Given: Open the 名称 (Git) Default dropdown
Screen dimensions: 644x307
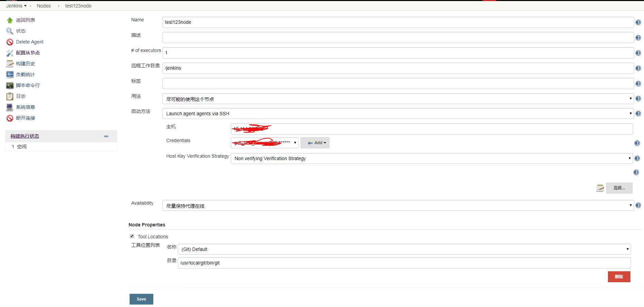Looking at the screenshot, I should tap(404, 249).
